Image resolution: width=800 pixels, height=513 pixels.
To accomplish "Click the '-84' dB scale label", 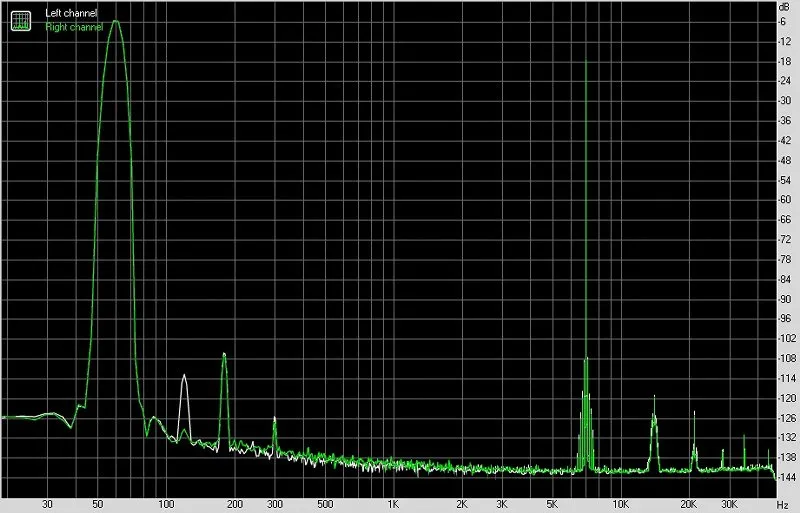I will [784, 280].
